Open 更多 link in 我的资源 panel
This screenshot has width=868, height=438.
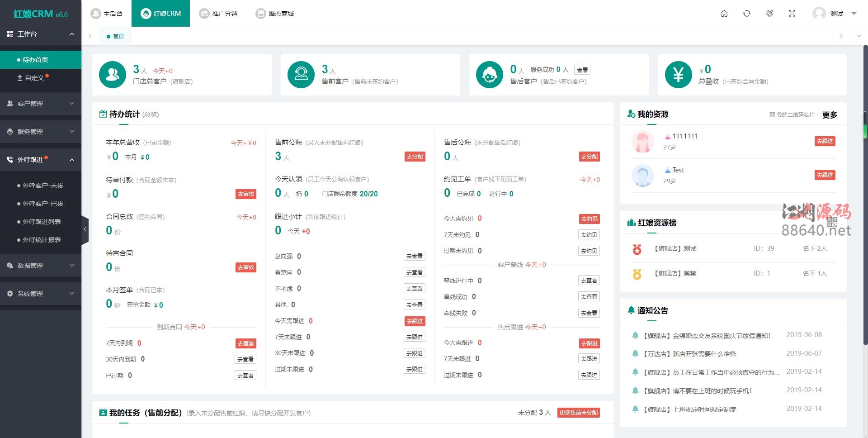830,115
